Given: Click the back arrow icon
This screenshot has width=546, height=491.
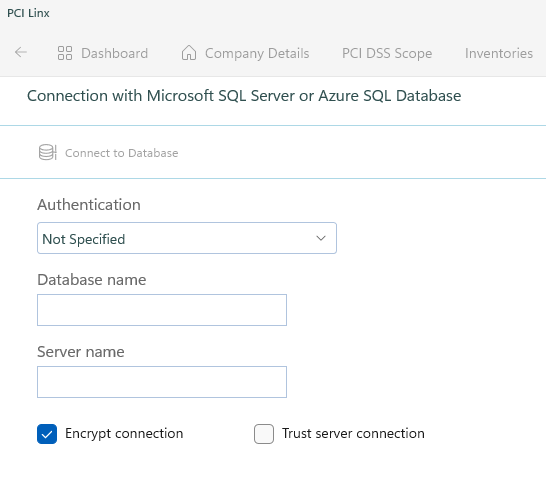Looking at the screenshot, I should 21,53.
